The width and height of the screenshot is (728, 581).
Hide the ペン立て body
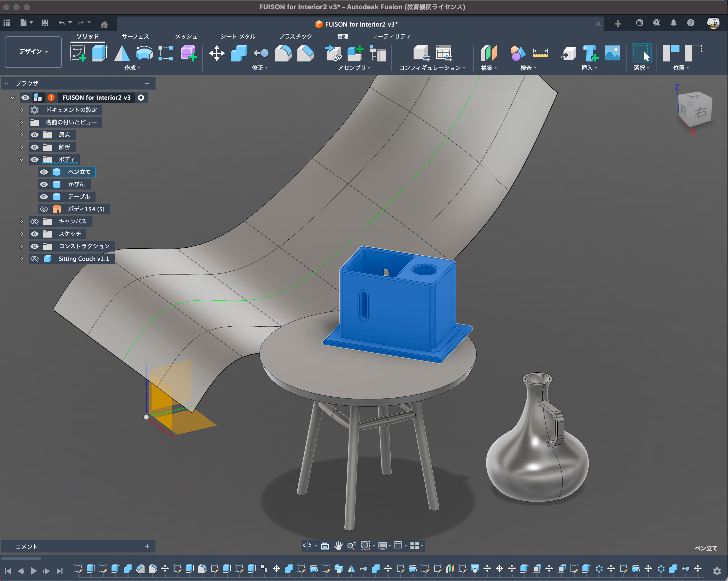pyautogui.click(x=44, y=172)
